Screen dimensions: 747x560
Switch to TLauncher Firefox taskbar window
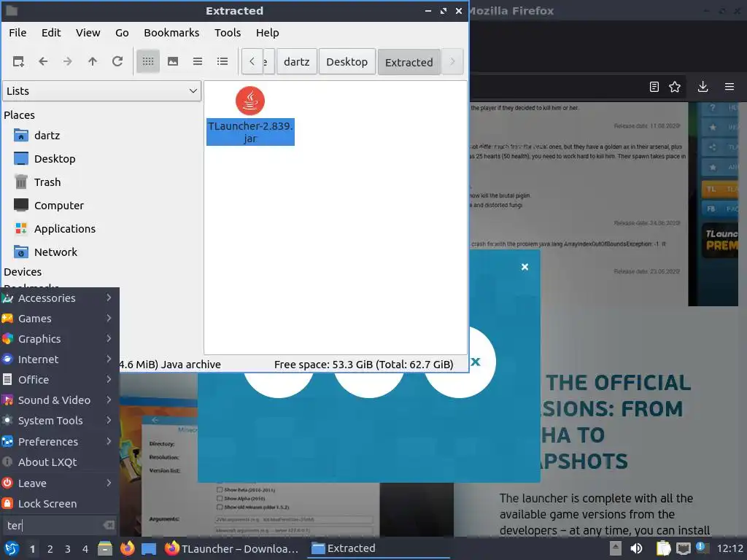click(x=232, y=548)
